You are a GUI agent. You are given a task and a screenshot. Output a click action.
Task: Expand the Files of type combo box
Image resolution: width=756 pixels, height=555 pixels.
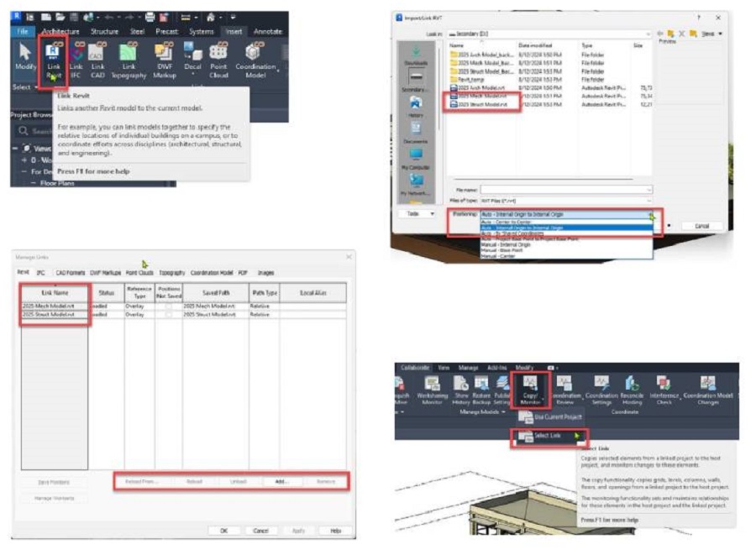650,199
